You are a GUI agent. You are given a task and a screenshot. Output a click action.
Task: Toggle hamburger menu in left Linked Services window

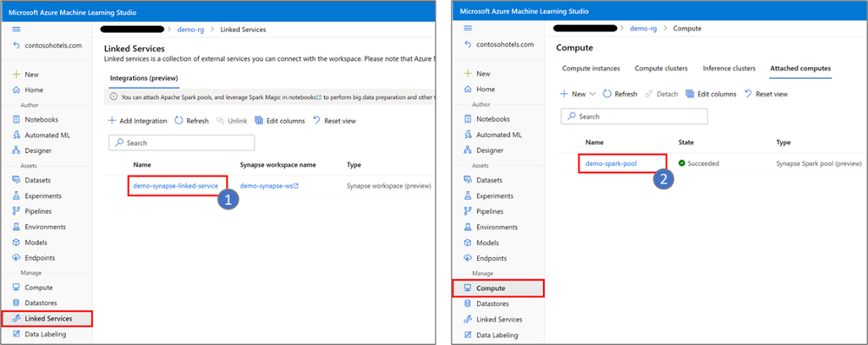[x=16, y=30]
